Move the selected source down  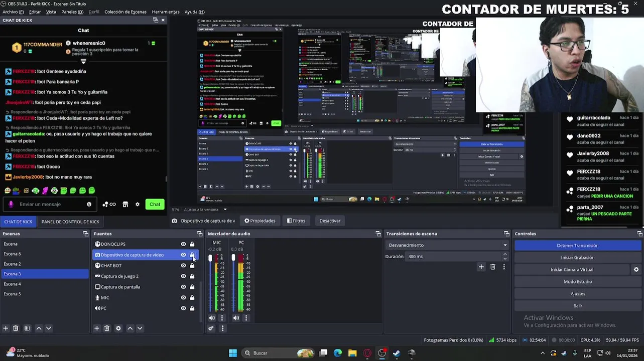(x=140, y=328)
